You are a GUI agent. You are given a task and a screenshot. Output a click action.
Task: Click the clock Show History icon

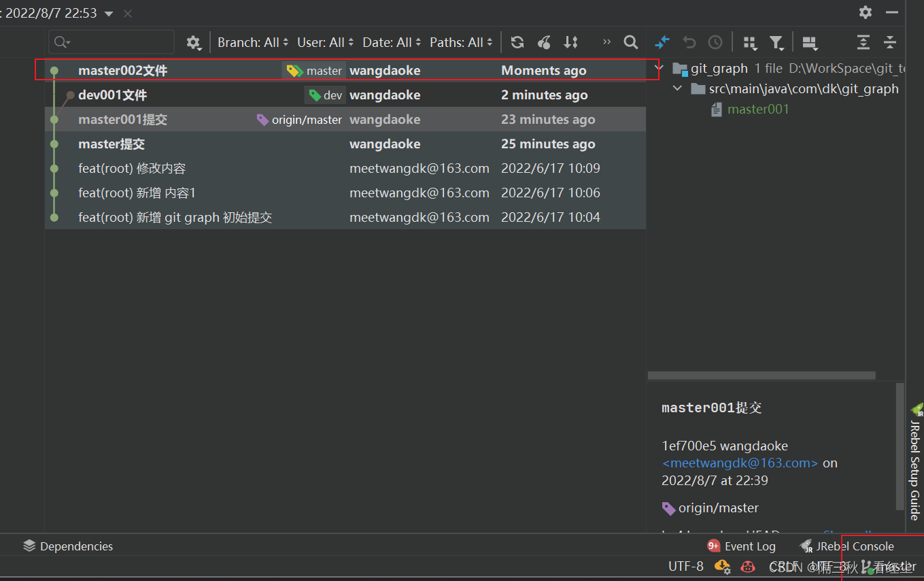(x=715, y=42)
